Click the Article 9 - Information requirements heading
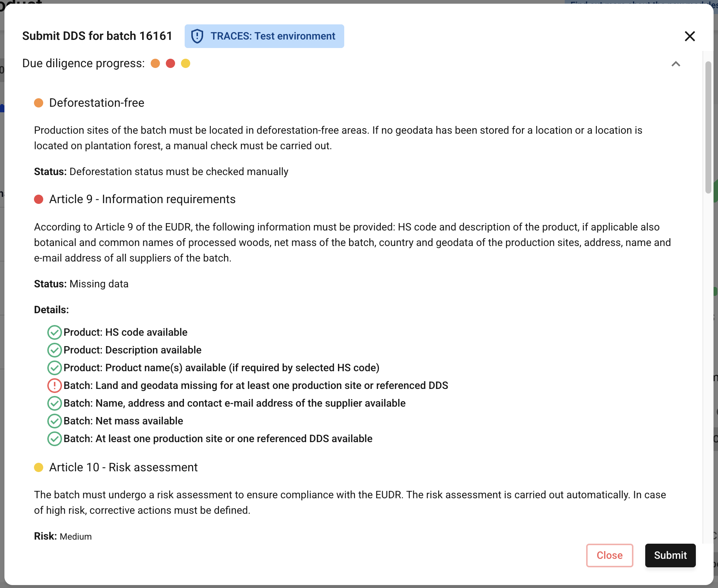The image size is (718, 588). tap(143, 199)
